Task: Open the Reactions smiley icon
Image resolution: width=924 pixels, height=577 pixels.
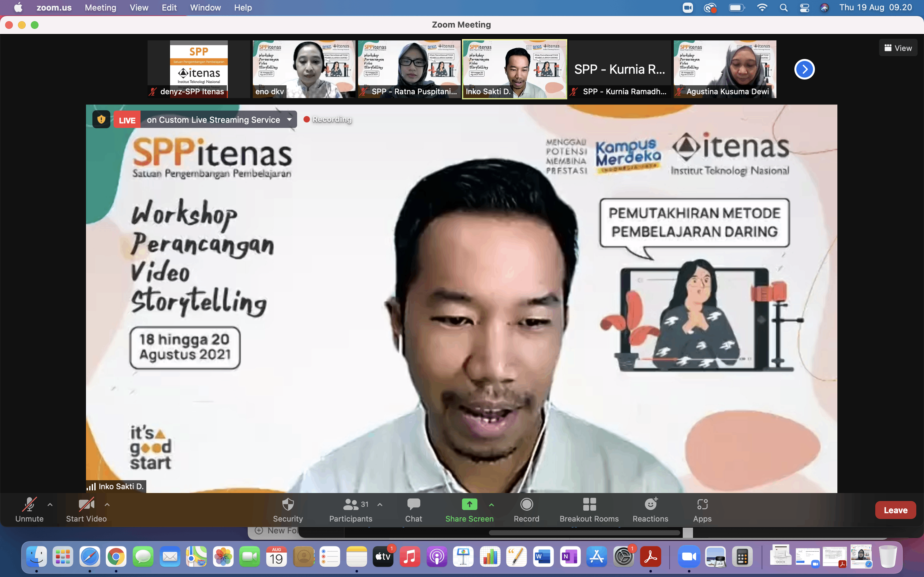Action: tap(650, 505)
